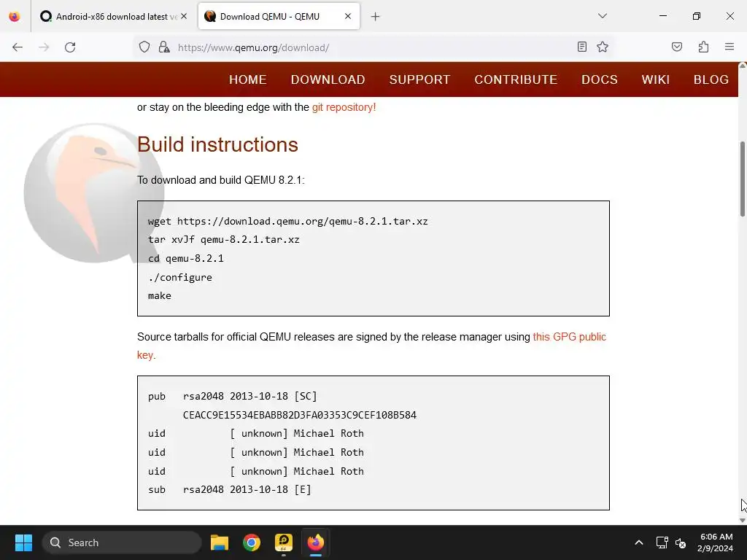The width and height of the screenshot is (747, 560).
Task: Switch to Android-x86 download tab
Action: (113, 17)
